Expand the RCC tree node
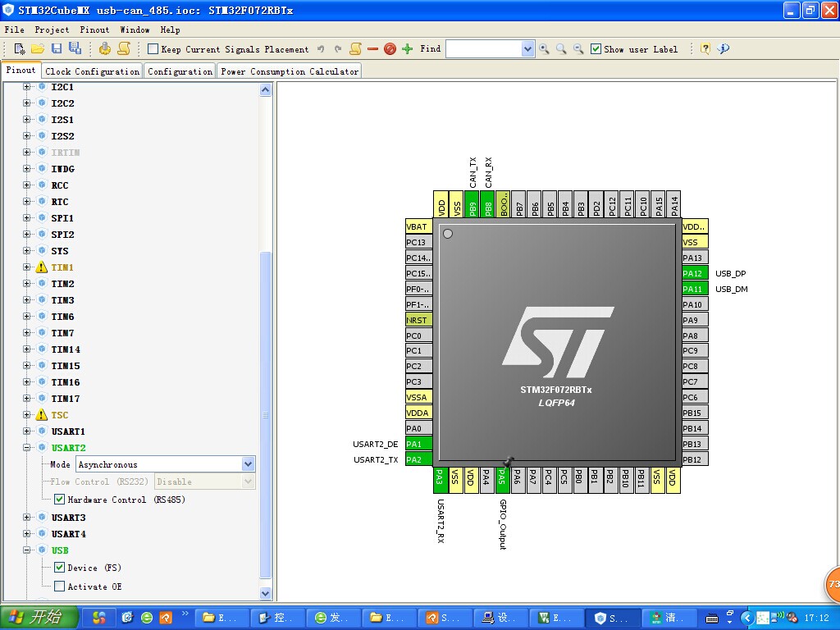The width and height of the screenshot is (840, 630). (26, 185)
